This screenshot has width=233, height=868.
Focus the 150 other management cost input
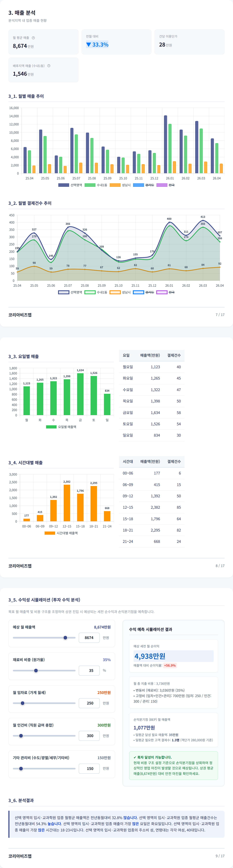pos(89,769)
